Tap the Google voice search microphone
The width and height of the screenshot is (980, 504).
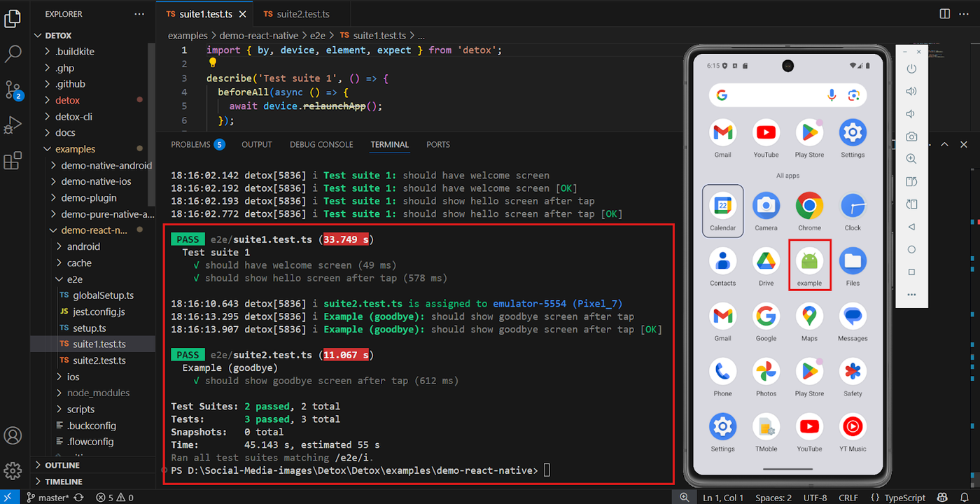(832, 95)
